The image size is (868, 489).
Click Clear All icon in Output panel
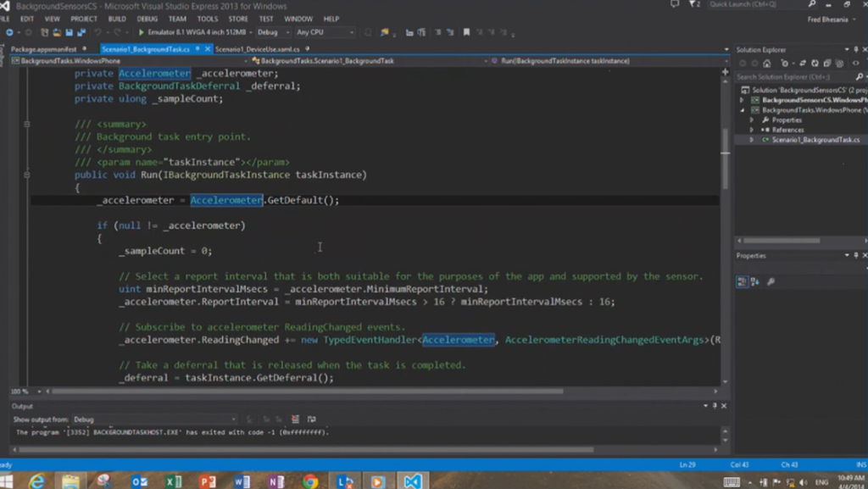295,420
